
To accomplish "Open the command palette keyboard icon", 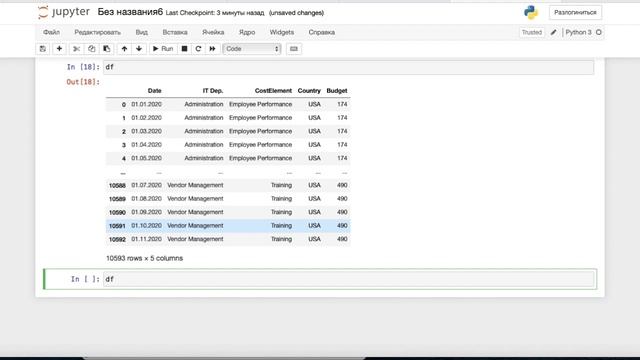I will [293, 49].
